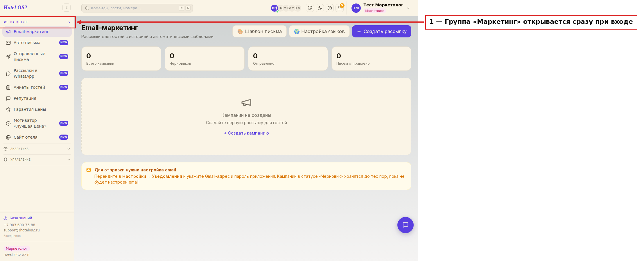The width and height of the screenshot is (644, 261).
Task: Click Создать рассылку button
Action: coord(382,31)
